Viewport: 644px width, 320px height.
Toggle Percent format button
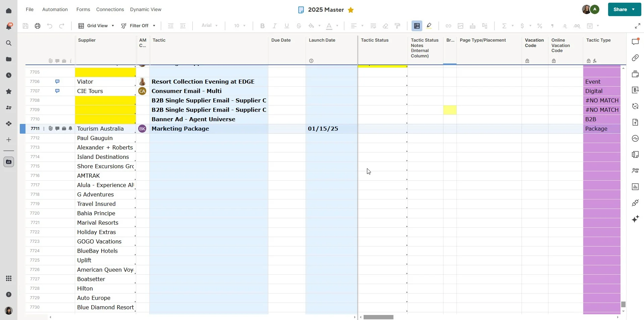click(x=540, y=26)
